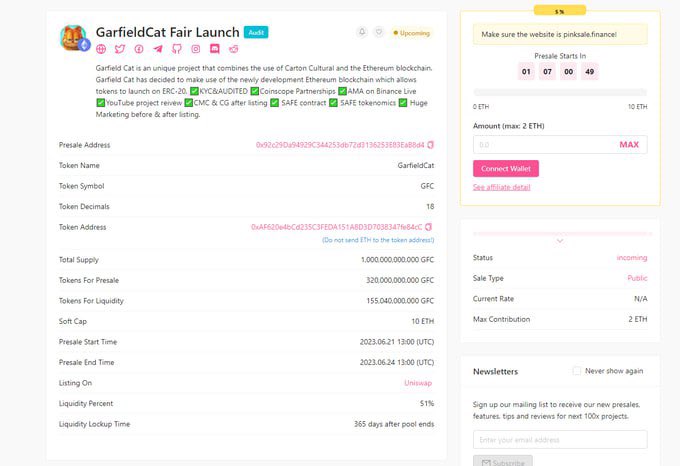Click Liquidity Lockup Time 365 days value
The height and width of the screenshot is (466, 680).
pos(394,424)
